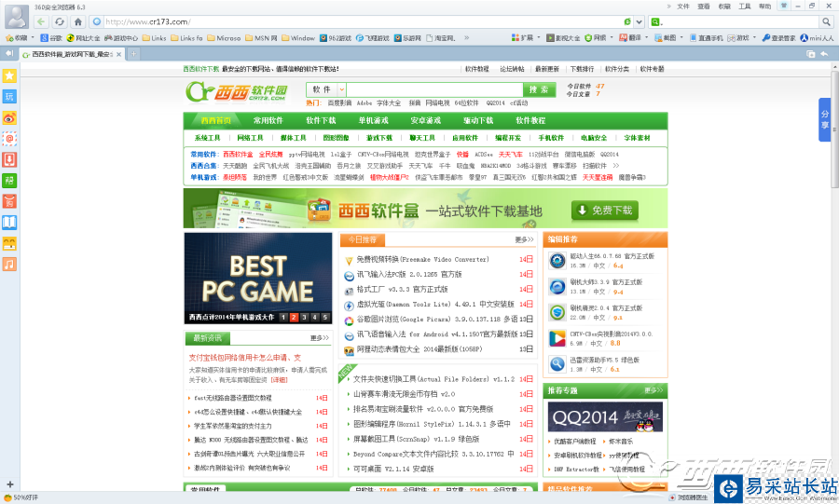Viewport: 839px width, 504px height.
Task: Click the QQ2014 feature banner thumbnail
Action: pos(605,416)
